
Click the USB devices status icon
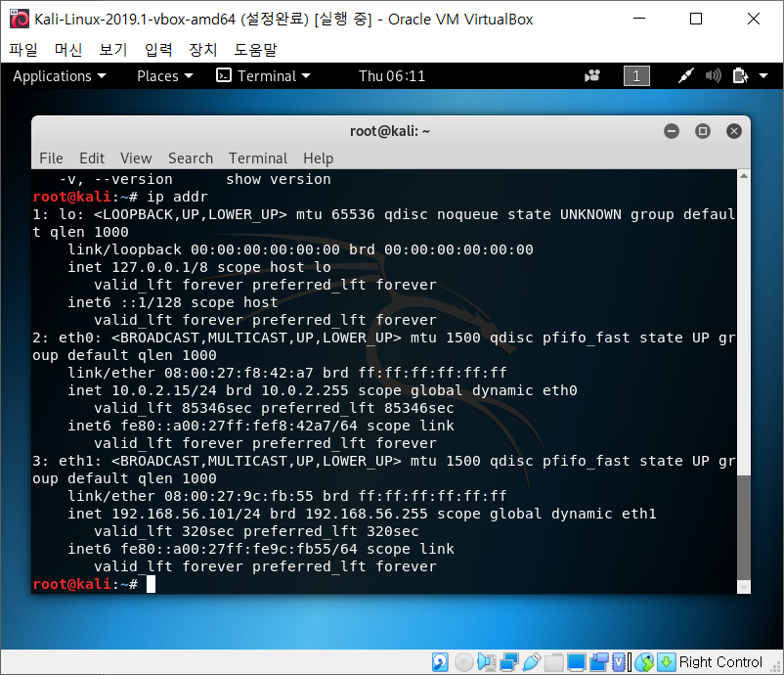532,662
